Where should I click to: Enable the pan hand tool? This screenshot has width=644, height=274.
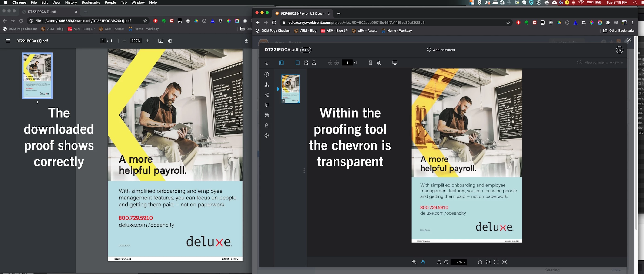(422, 262)
